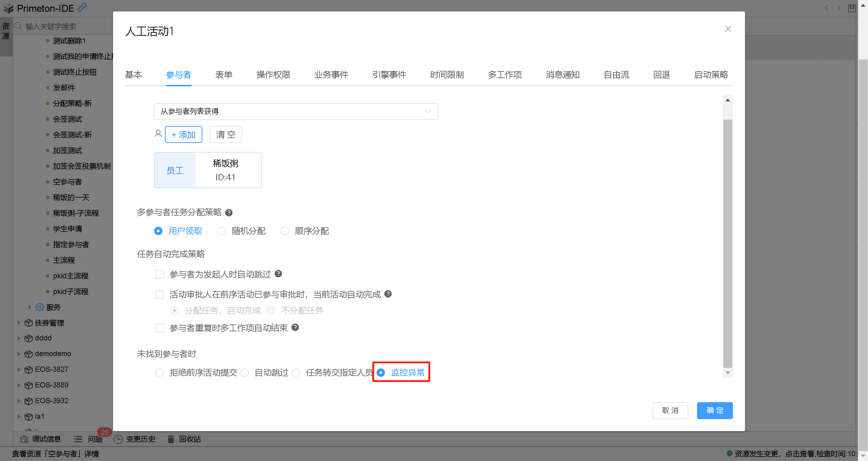Enable 参与者为发起人时自动跳过 checkbox
Image resolution: width=868 pixels, height=461 pixels.
159,274
